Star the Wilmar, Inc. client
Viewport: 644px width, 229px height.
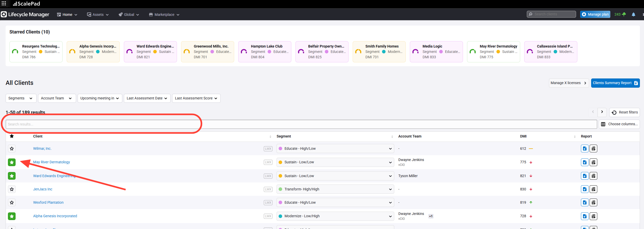[x=12, y=148]
